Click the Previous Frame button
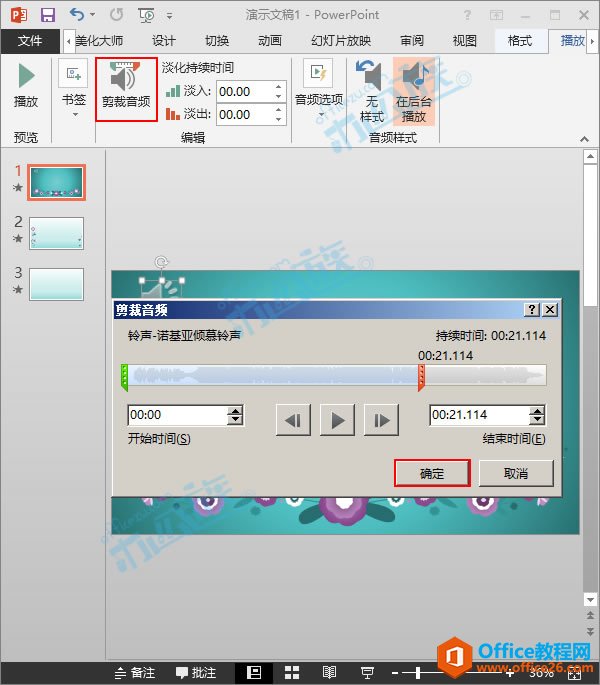 (293, 420)
